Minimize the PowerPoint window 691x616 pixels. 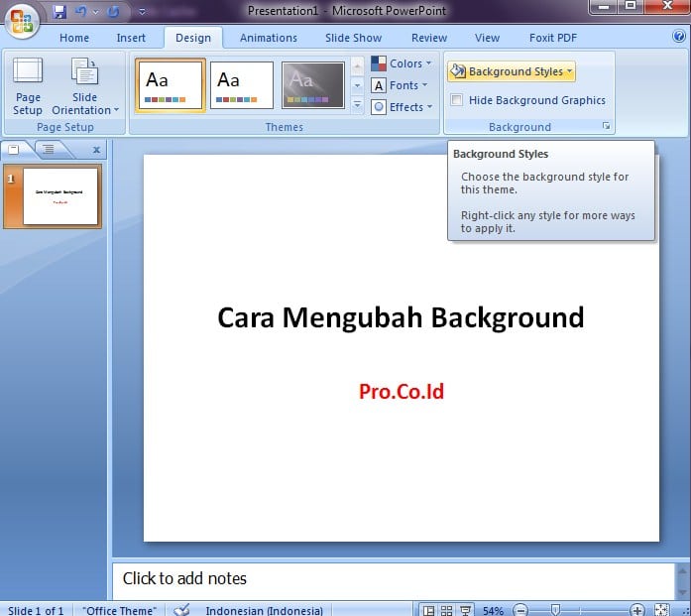pos(604,7)
